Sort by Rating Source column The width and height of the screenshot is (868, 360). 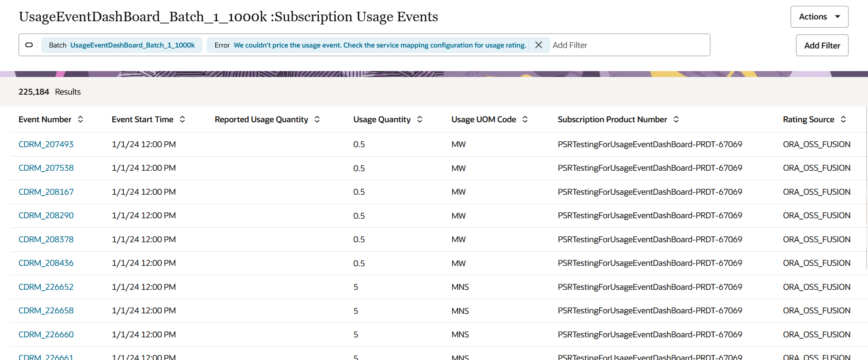(x=843, y=119)
